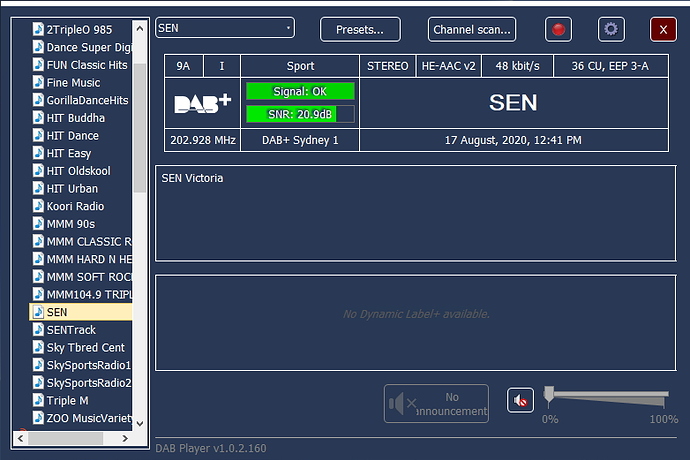Select Triple M station
This screenshot has width=690, height=460.
(61, 400)
